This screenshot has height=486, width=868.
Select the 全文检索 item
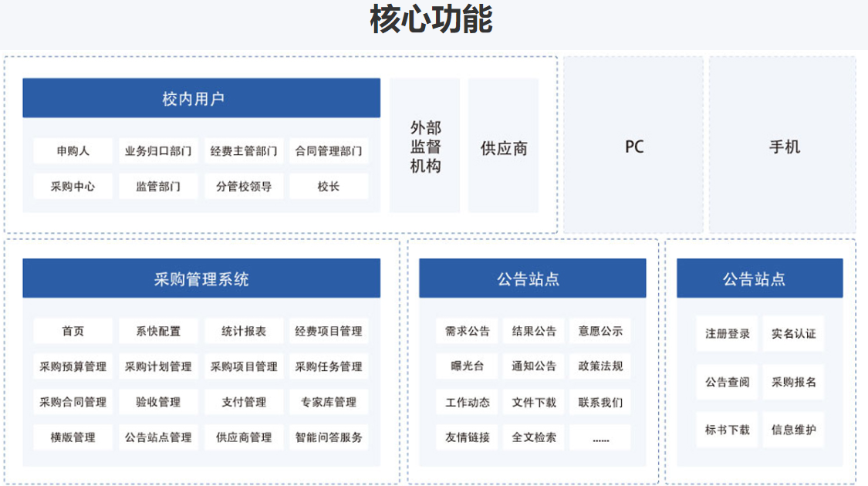coord(534,437)
